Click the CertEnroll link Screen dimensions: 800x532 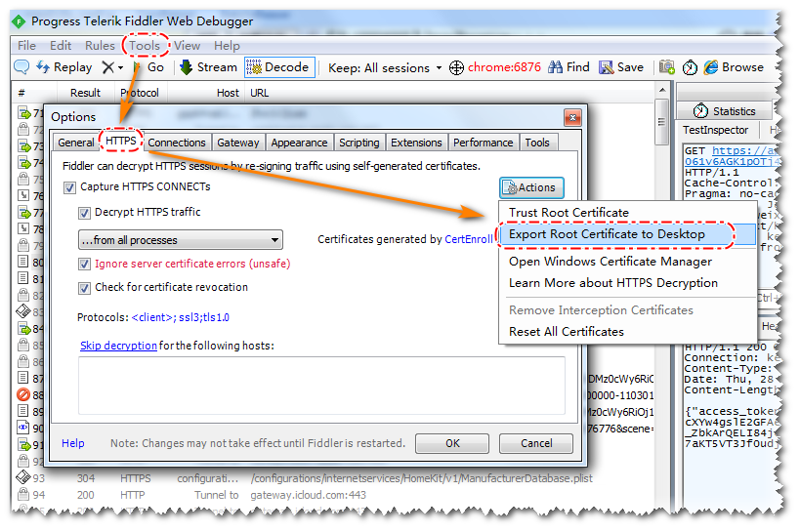pyautogui.click(x=468, y=239)
